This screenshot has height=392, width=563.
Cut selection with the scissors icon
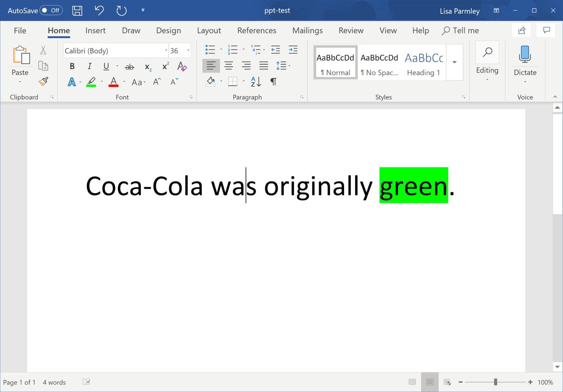click(43, 50)
